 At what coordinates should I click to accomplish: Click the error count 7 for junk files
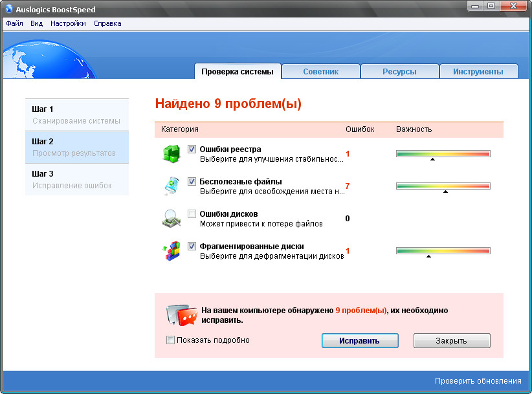348,186
